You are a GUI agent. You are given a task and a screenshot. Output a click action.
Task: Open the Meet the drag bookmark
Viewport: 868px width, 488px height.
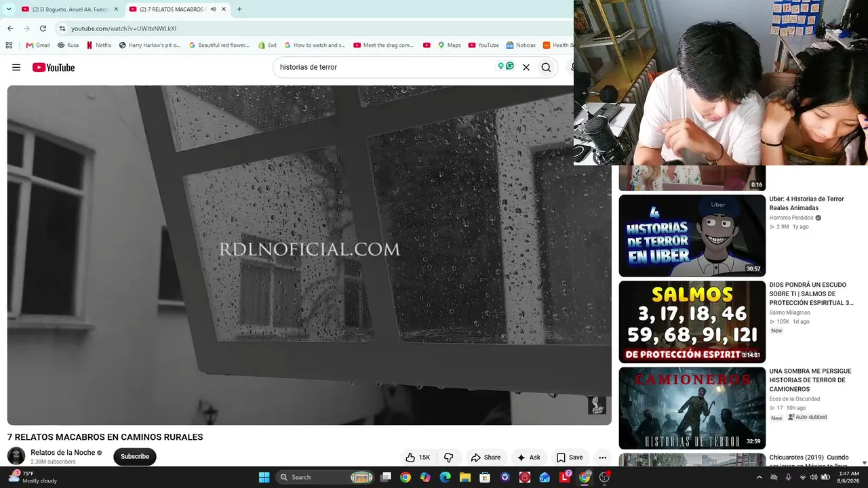(384, 45)
